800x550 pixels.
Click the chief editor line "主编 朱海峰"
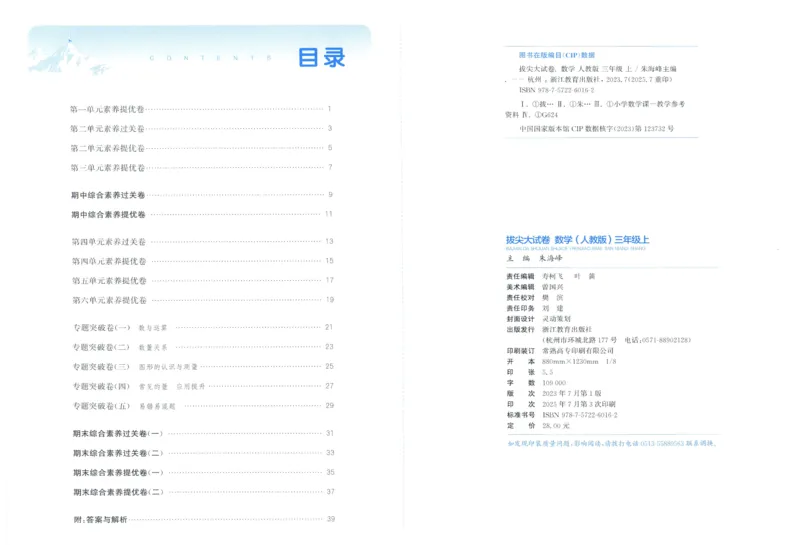click(534, 258)
